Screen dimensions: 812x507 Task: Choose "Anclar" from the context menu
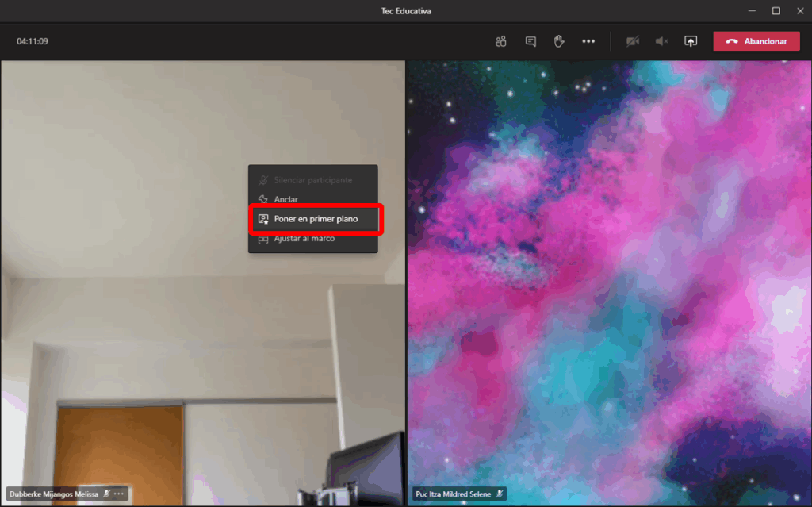[x=286, y=200]
